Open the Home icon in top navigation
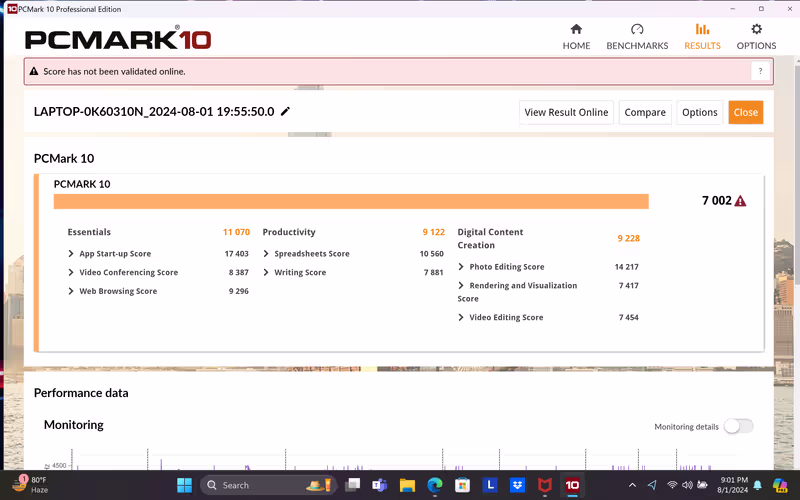800x500 pixels. tap(576, 29)
